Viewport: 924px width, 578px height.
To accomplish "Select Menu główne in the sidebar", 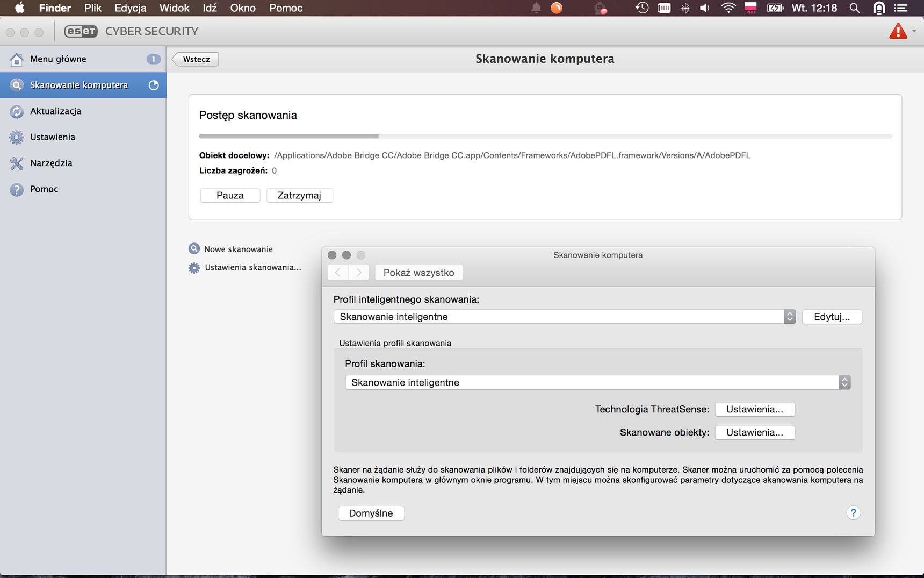I will (x=83, y=59).
